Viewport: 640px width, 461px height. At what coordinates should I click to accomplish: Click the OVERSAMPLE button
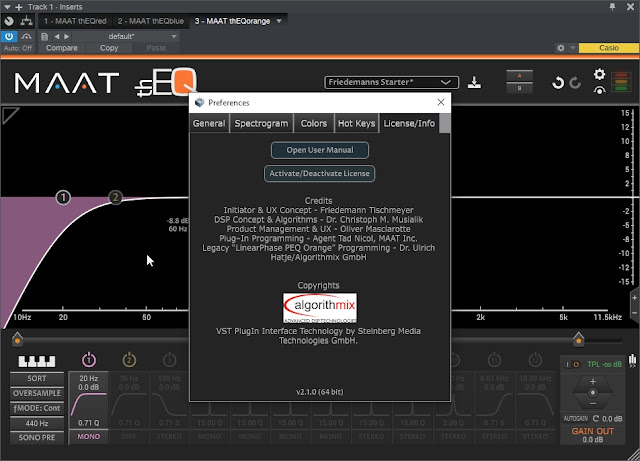[x=37, y=393]
